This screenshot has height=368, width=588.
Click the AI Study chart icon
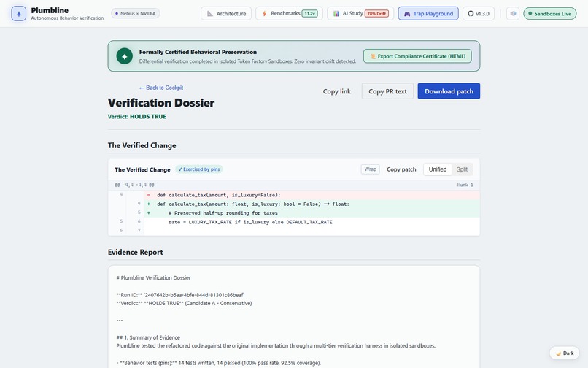(x=336, y=14)
